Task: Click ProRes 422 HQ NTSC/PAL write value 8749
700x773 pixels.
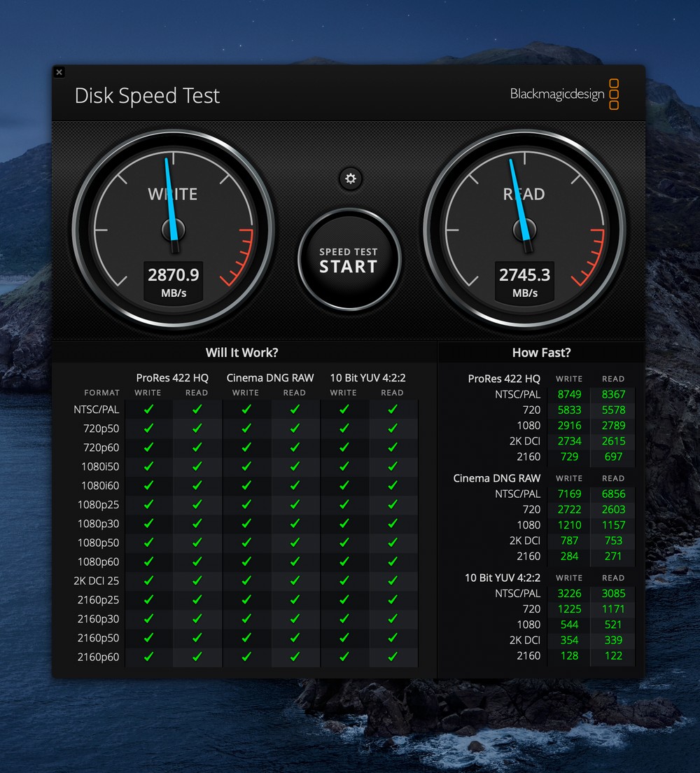Action: [x=569, y=394]
